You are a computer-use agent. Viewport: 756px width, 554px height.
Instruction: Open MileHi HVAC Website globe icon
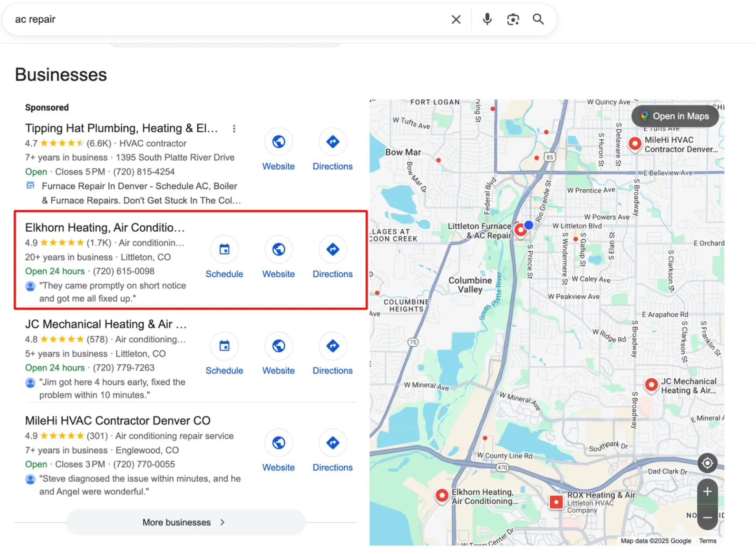[x=278, y=443]
